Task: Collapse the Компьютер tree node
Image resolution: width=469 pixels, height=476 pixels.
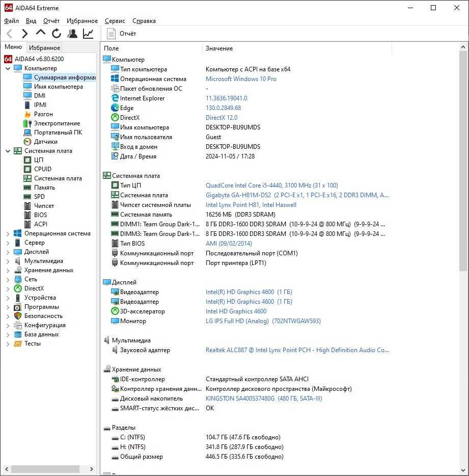Action: click(8, 68)
